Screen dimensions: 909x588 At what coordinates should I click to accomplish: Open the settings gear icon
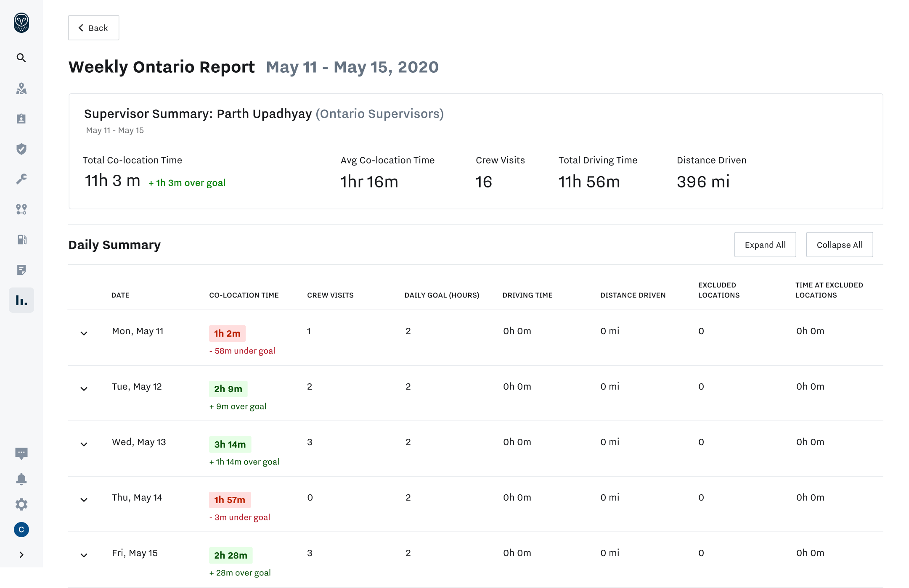point(21,504)
